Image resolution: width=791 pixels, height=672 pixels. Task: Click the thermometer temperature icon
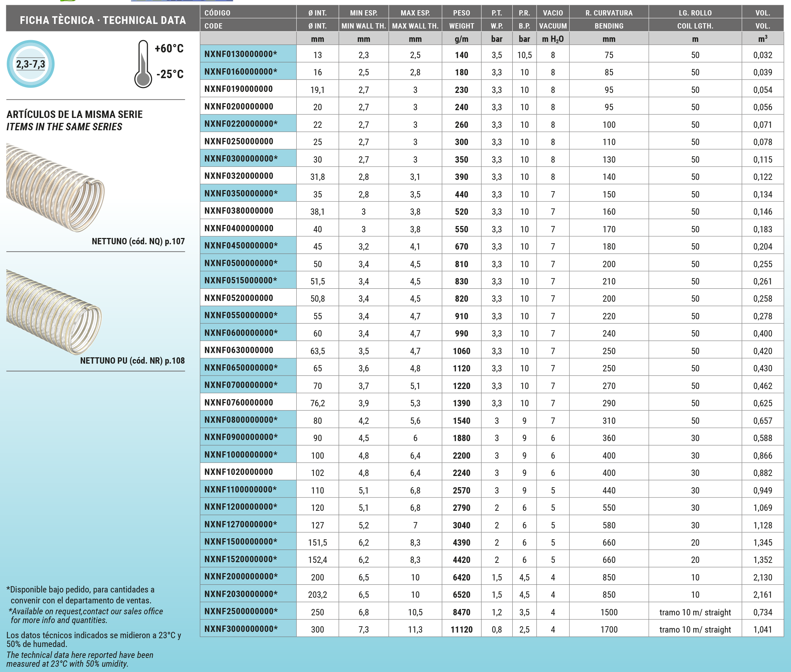143,64
